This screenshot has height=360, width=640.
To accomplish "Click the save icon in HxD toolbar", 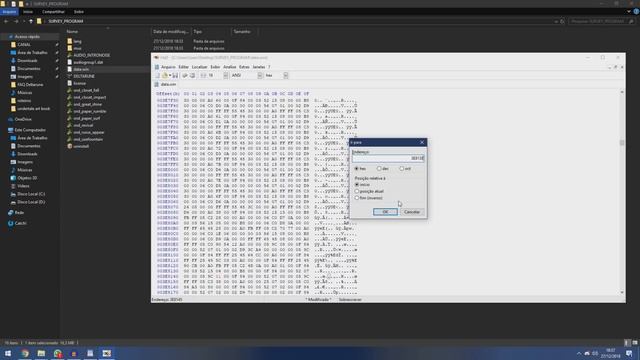I will click(175, 76).
